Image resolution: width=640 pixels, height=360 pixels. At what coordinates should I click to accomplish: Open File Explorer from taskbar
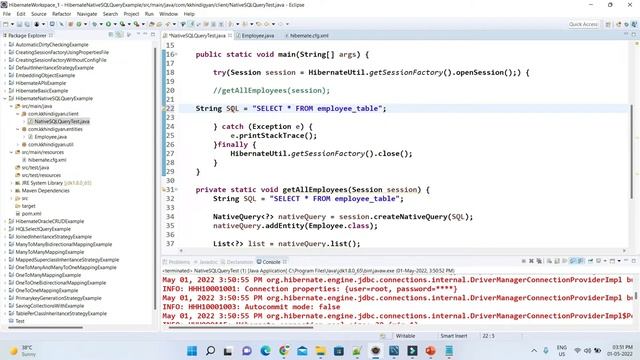click(321, 351)
